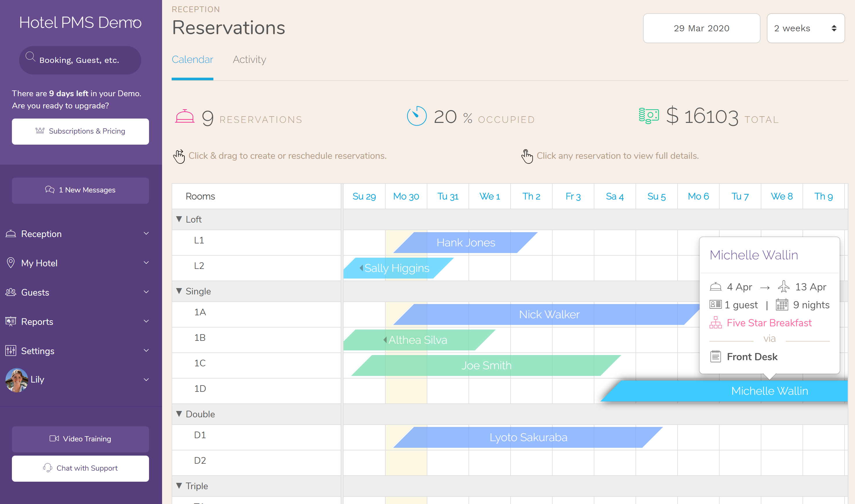Click Michelle Wallin reservation bar on 1D
855x504 pixels.
click(x=768, y=390)
